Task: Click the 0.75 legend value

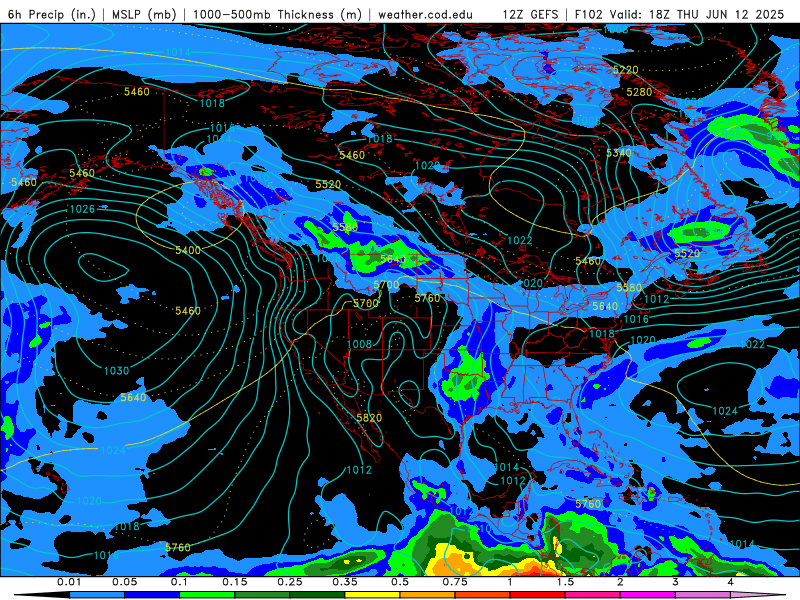Action: [x=455, y=582]
